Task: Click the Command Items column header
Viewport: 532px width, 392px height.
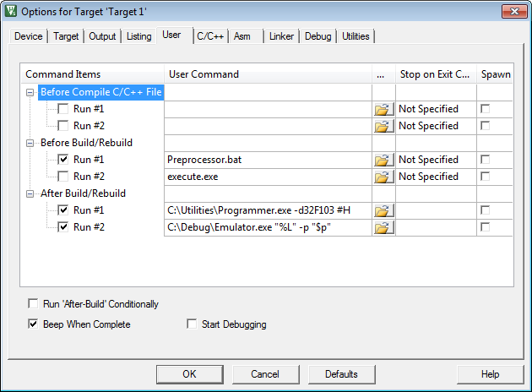Action: point(92,74)
